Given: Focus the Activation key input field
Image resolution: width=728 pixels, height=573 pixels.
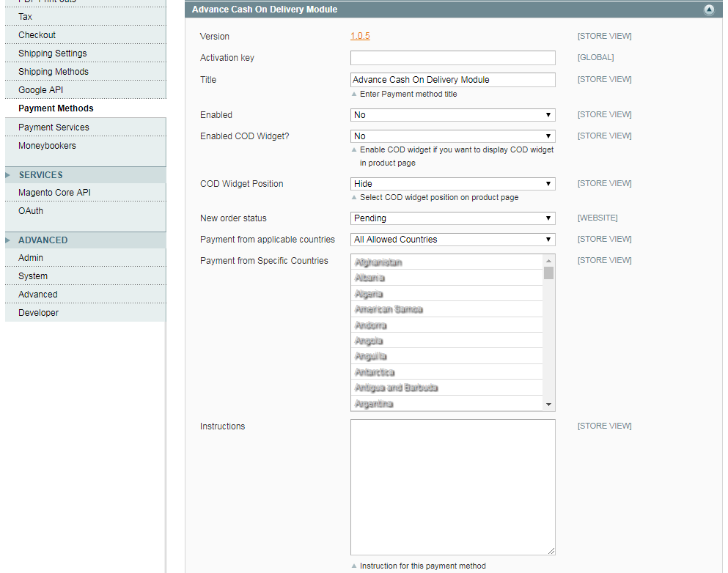Looking at the screenshot, I should pyautogui.click(x=452, y=58).
